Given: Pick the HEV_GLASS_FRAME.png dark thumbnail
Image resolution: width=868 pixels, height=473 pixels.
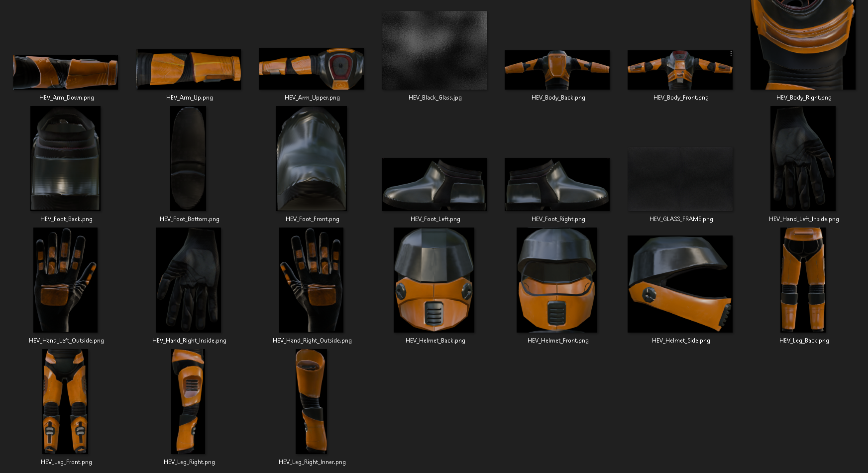Looking at the screenshot, I should 680,179.
